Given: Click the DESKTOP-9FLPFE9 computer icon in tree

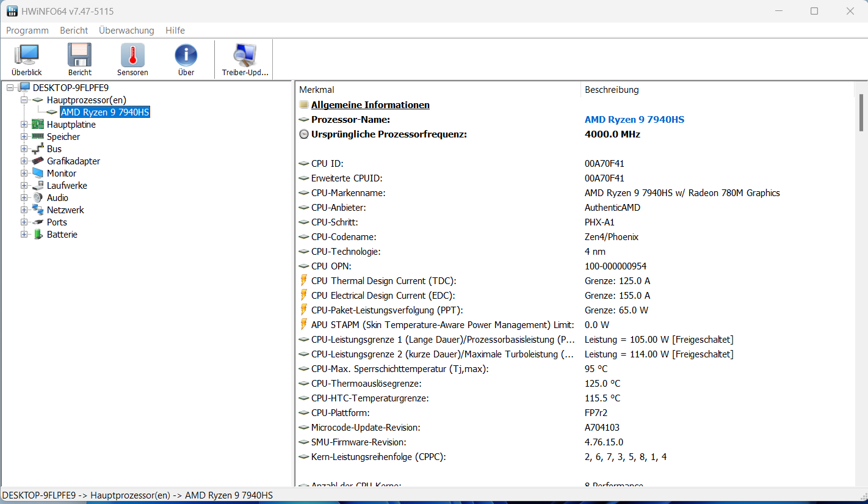Looking at the screenshot, I should tap(24, 87).
